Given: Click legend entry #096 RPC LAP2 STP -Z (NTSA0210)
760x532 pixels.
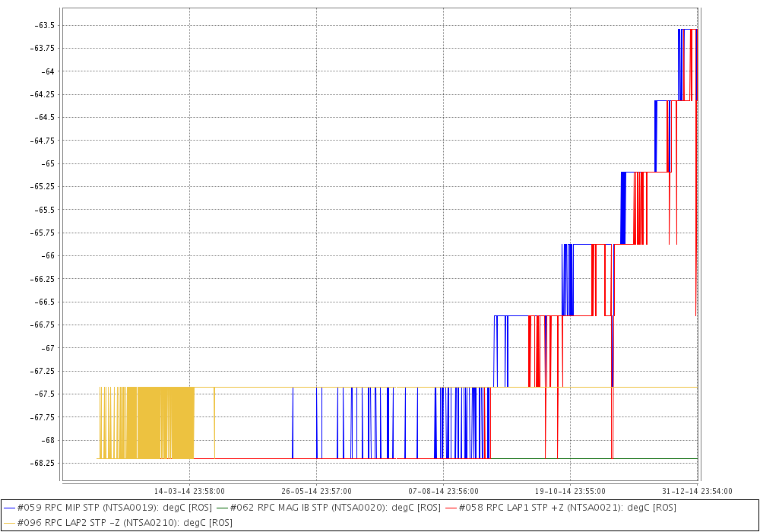Looking at the screenshot, I should coord(118,522).
